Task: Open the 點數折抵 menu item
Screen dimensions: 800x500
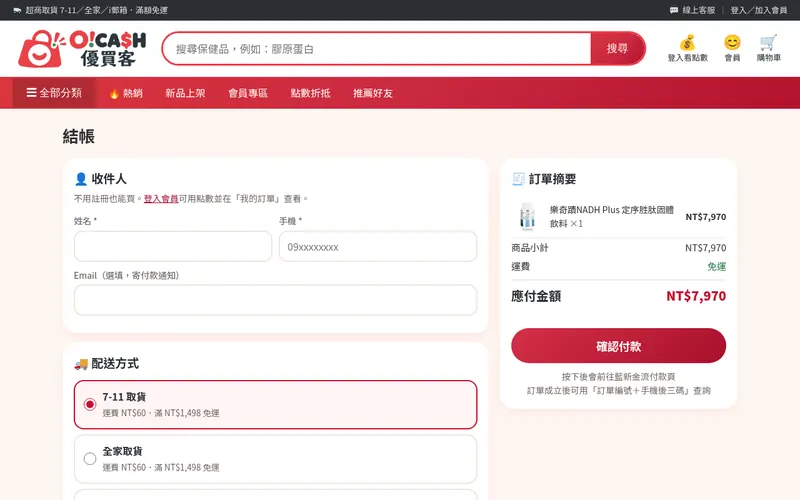Action: pos(311,93)
